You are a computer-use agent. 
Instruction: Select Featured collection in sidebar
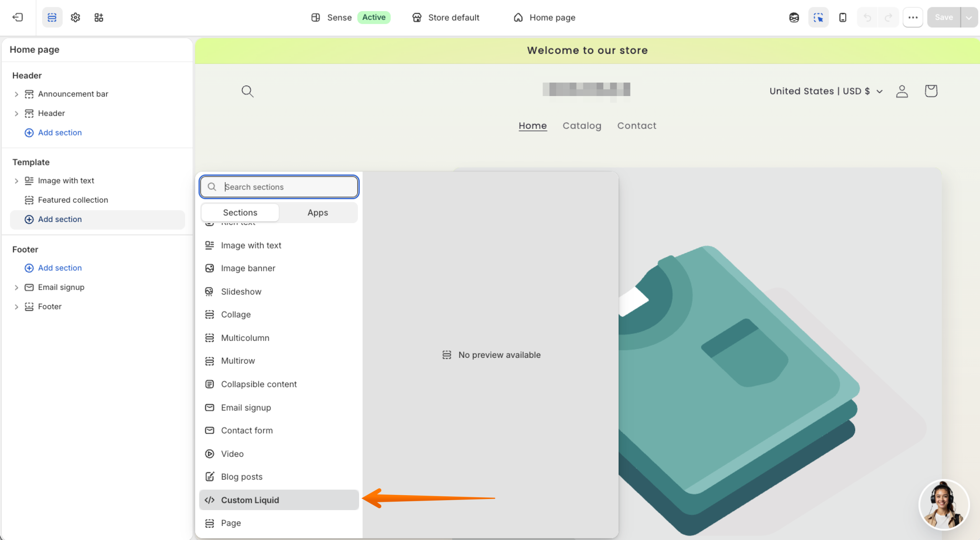pos(73,200)
